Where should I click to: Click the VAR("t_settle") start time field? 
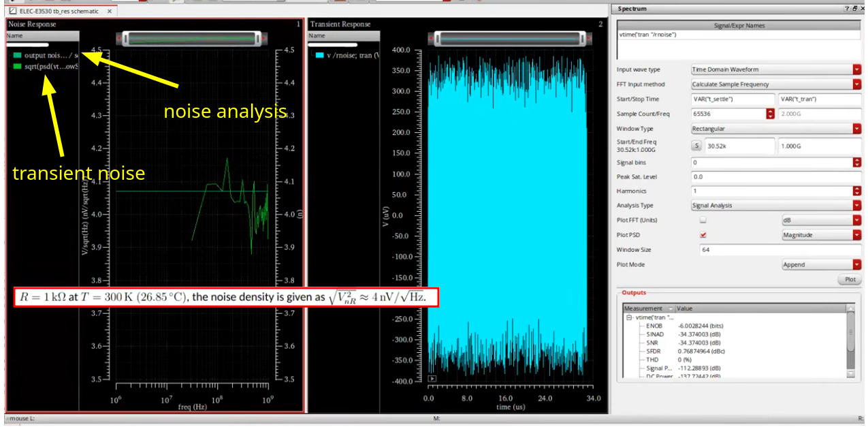733,99
